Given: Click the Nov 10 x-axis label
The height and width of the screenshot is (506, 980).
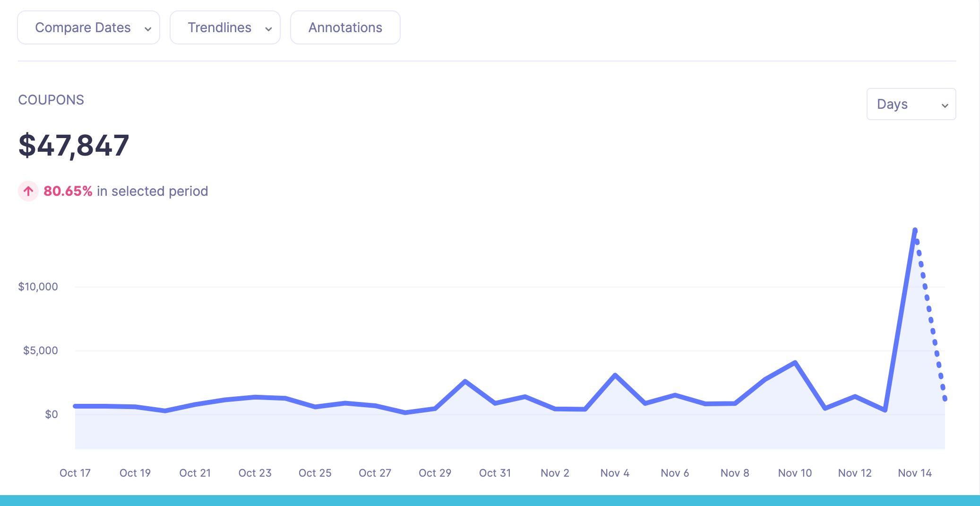Looking at the screenshot, I should click(795, 473).
